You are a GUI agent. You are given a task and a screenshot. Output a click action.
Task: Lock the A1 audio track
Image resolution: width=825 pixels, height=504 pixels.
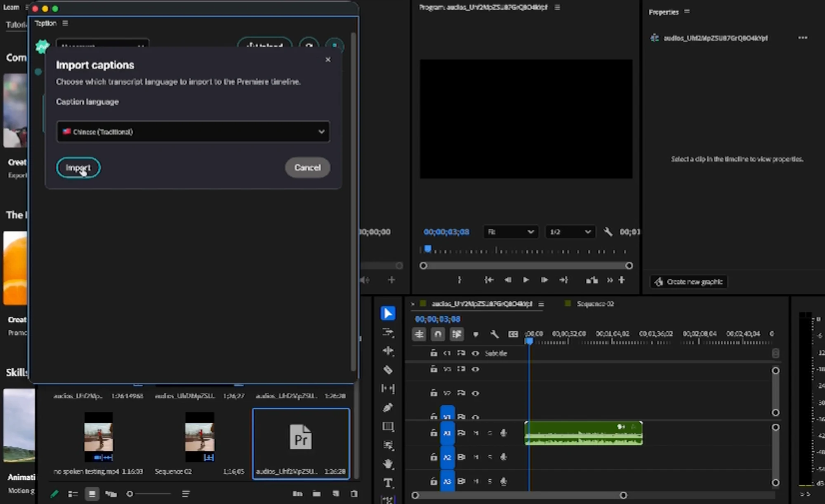point(434,433)
